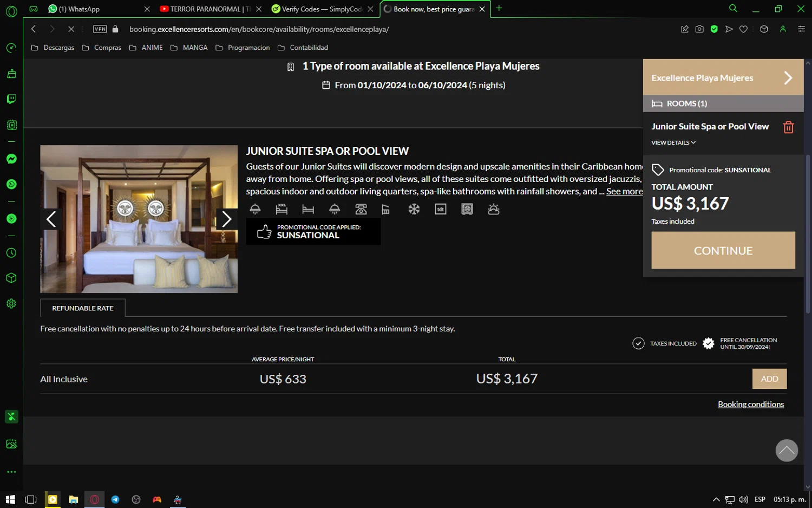
Task: Open Easy Setup sliders icon
Action: coord(802,29)
